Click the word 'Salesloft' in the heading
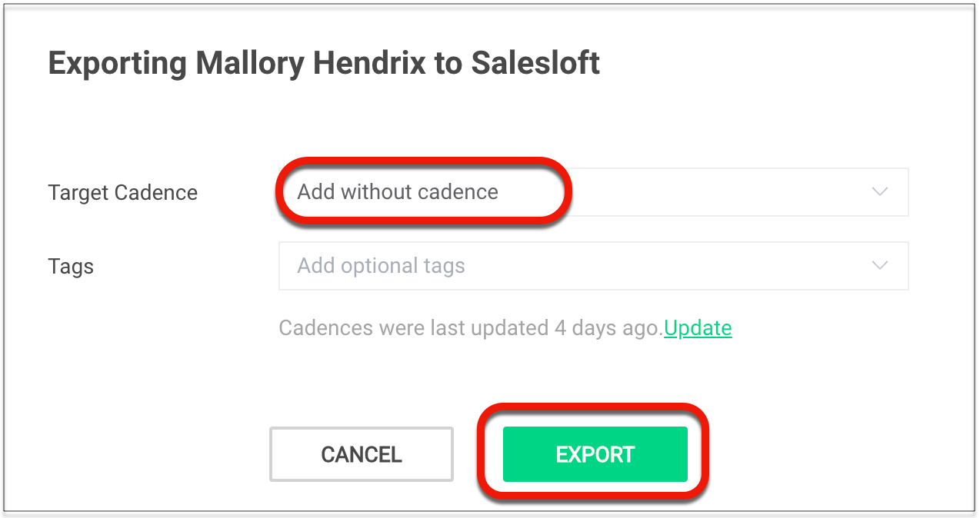980x518 pixels. 535,63
